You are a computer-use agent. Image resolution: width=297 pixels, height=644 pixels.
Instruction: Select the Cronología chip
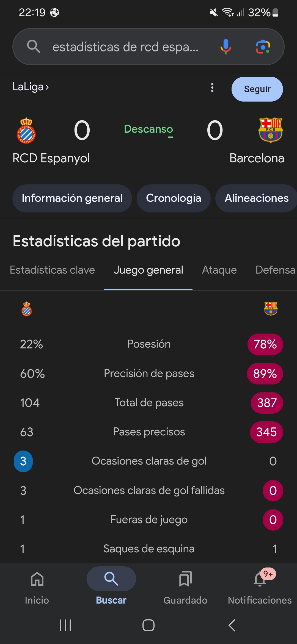[174, 198]
